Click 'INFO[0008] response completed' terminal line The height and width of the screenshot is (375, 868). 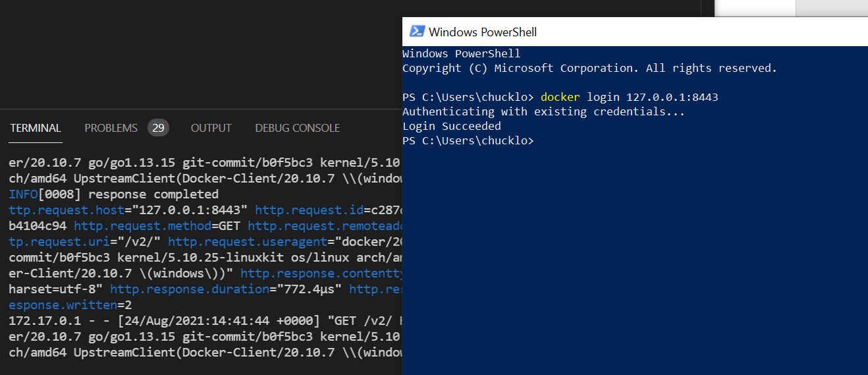click(114, 194)
